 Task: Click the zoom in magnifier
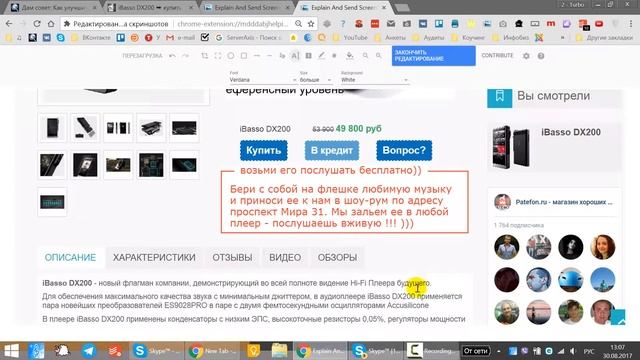pyautogui.click(x=365, y=56)
